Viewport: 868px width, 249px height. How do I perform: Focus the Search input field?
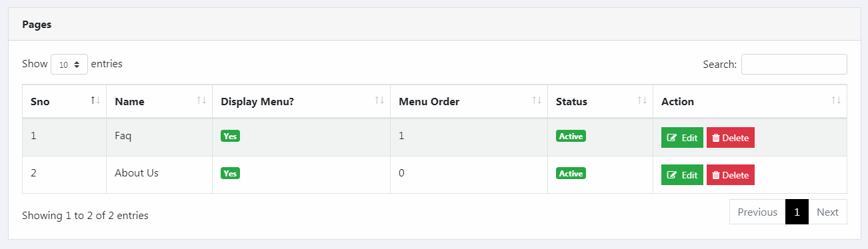794,65
